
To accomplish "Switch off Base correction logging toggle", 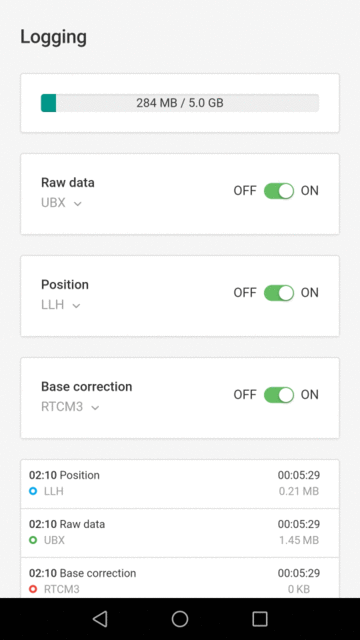I will pos(279,395).
